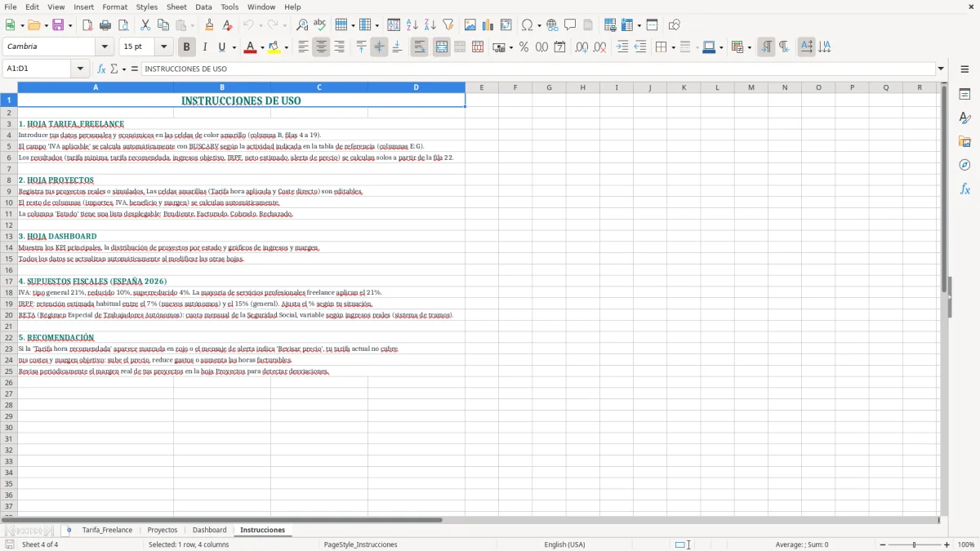The height and width of the screenshot is (551, 980).
Task: Open the font color dropdown arrow
Action: coord(261,47)
